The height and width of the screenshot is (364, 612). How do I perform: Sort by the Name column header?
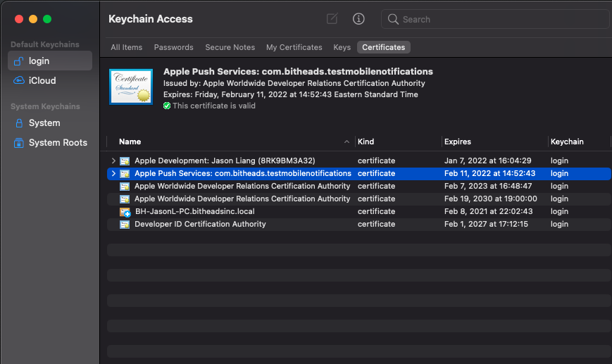point(130,142)
